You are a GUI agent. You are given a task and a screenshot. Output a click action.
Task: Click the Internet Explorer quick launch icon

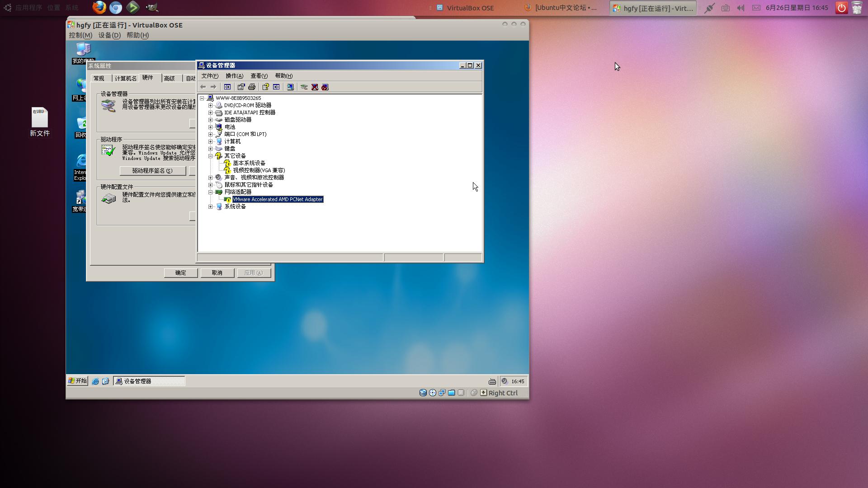coord(95,381)
